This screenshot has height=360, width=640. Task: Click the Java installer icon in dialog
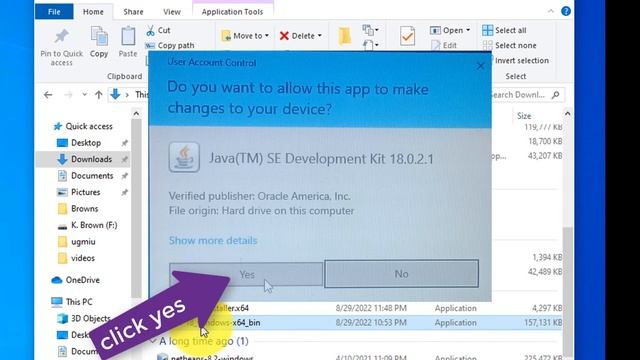pyautogui.click(x=184, y=157)
